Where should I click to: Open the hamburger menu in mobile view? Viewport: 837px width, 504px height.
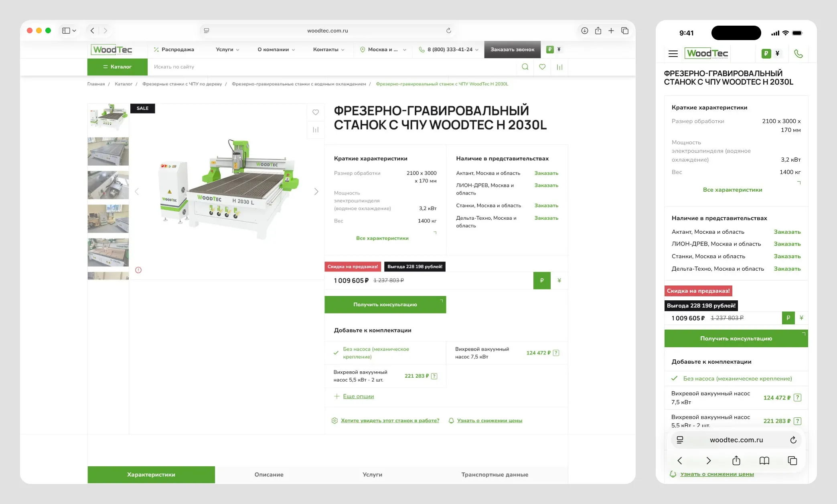673,54
